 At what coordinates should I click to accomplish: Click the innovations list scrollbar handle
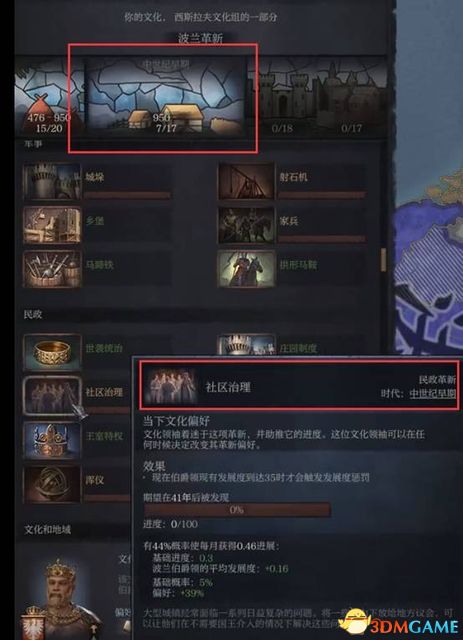[x=383, y=260]
